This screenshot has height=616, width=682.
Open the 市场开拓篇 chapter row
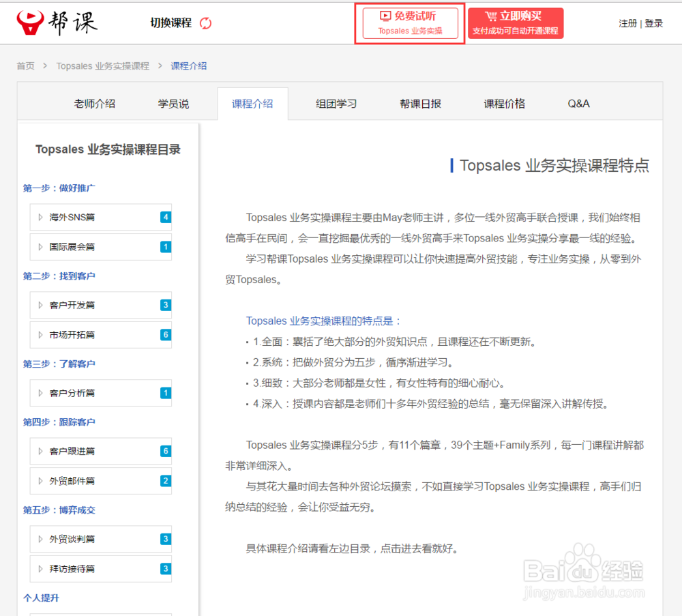click(101, 334)
